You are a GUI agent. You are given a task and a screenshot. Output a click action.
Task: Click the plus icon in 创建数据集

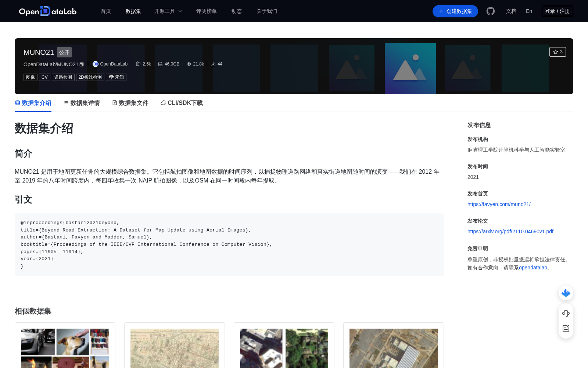click(x=441, y=11)
